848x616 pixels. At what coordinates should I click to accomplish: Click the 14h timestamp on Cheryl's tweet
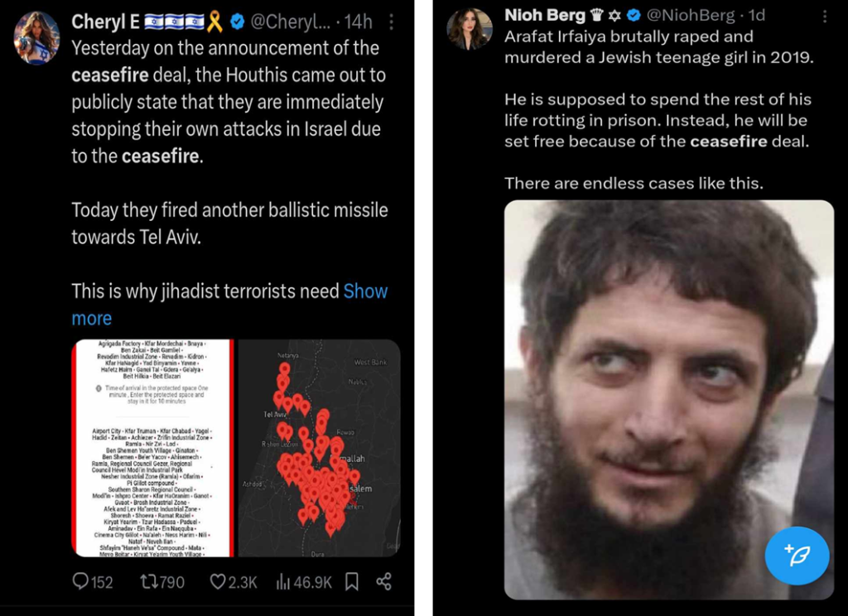pos(359,22)
